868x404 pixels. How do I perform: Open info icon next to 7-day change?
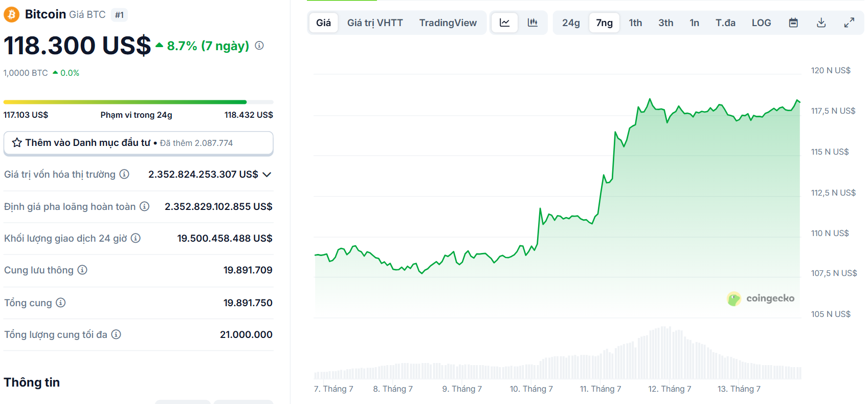(x=259, y=46)
